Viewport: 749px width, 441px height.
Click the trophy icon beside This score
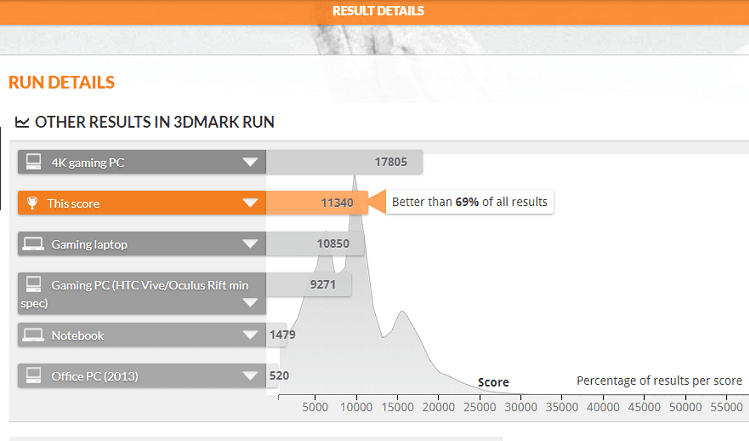pos(32,203)
